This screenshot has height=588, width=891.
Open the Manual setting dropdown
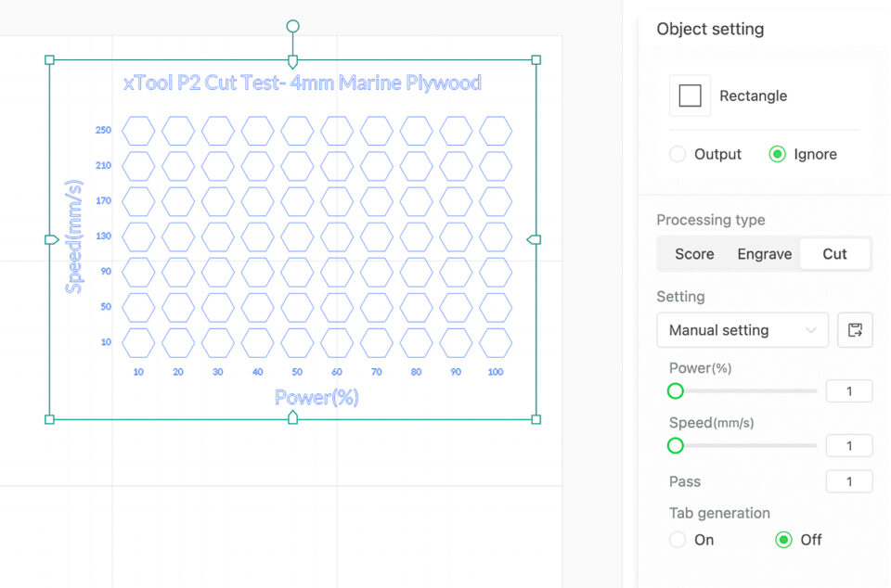[x=742, y=330]
